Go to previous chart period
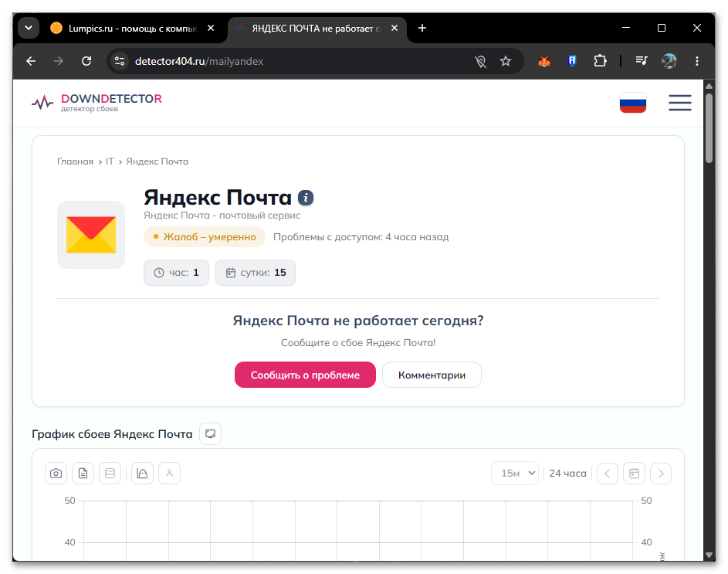This screenshot has width=728, height=574. (x=608, y=474)
